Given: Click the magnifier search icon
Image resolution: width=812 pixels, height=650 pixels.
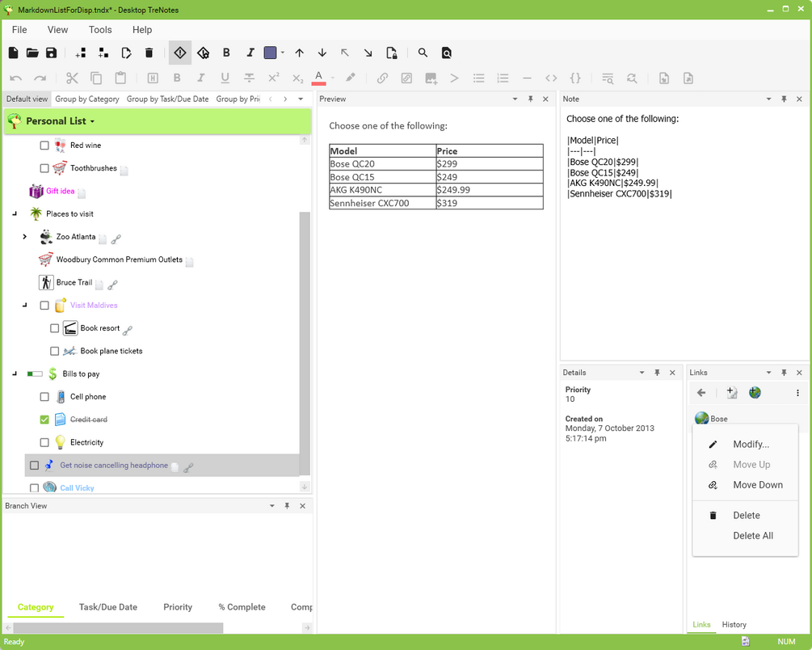Looking at the screenshot, I should [423, 53].
